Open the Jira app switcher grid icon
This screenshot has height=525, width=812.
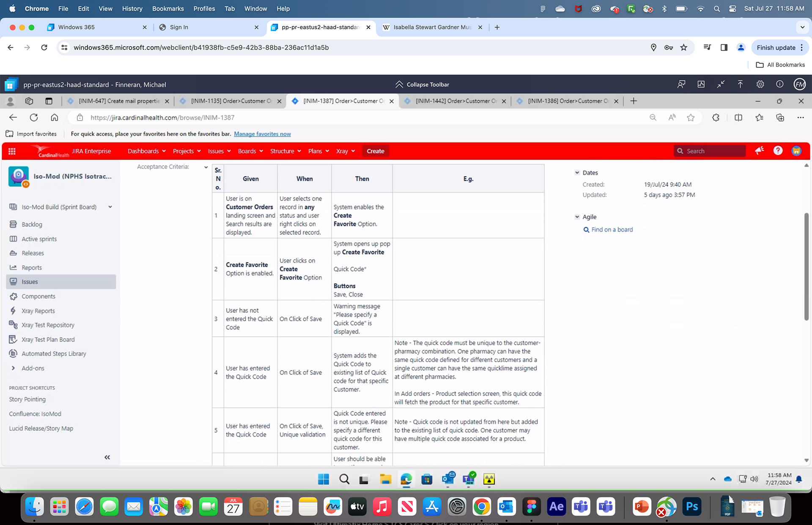(12, 151)
